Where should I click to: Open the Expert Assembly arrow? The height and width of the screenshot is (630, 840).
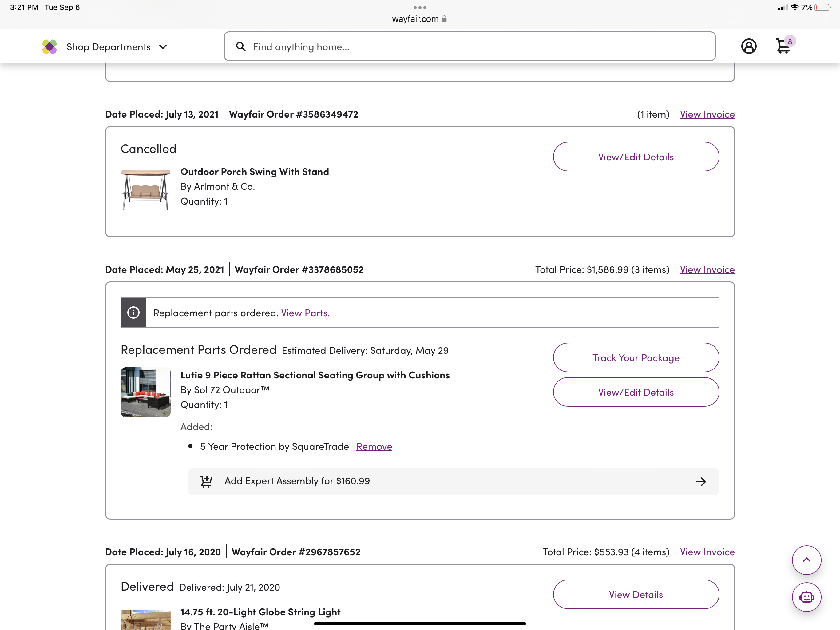tap(701, 482)
